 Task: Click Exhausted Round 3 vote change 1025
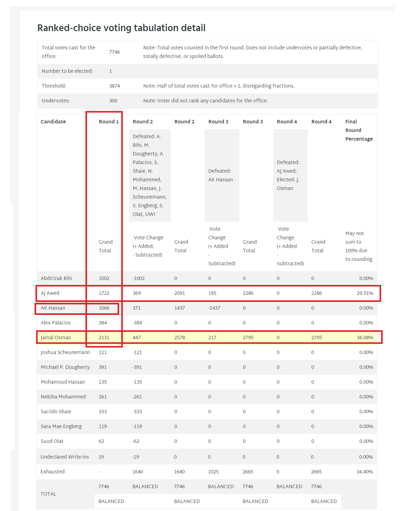point(213,472)
